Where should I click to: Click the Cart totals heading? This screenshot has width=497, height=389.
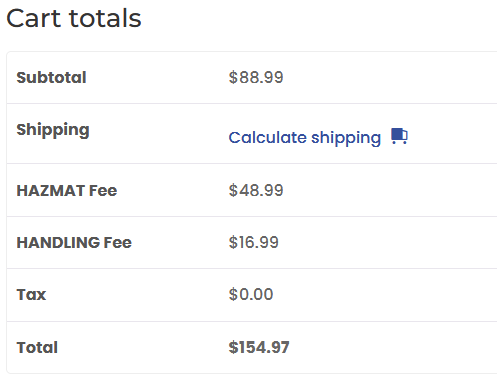coord(74,18)
